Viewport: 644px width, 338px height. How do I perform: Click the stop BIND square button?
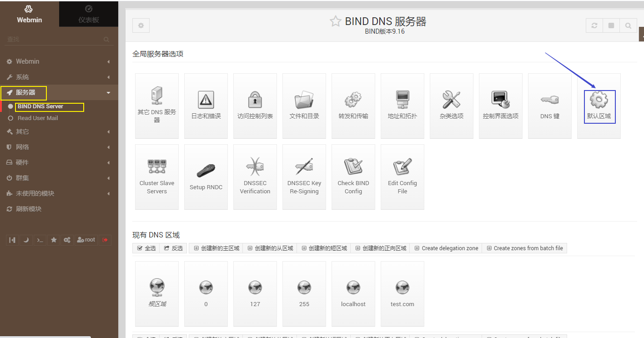pos(611,25)
